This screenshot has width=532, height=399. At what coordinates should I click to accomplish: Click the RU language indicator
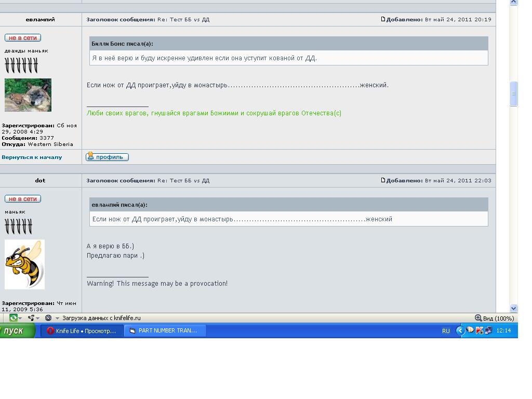point(446,330)
